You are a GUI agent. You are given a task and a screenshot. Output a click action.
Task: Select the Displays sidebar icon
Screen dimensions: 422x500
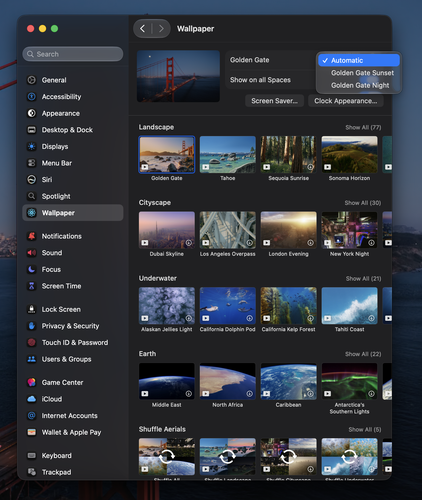[x=31, y=146]
